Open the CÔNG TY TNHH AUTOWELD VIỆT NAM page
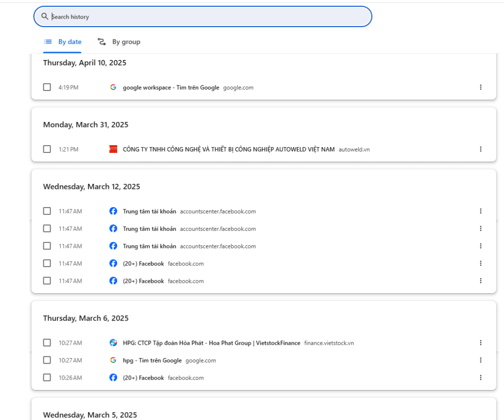504x420 pixels. coord(228,150)
